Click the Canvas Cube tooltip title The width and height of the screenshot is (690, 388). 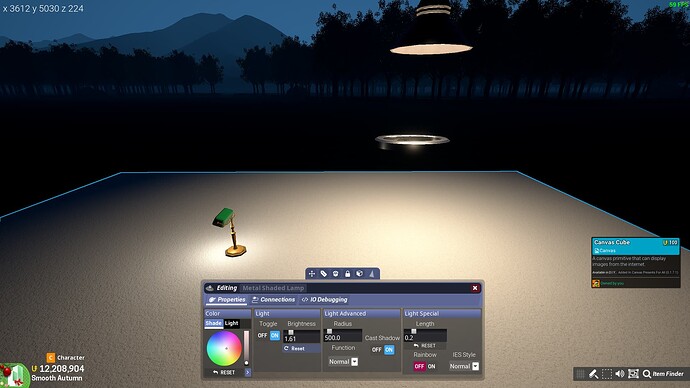point(612,242)
